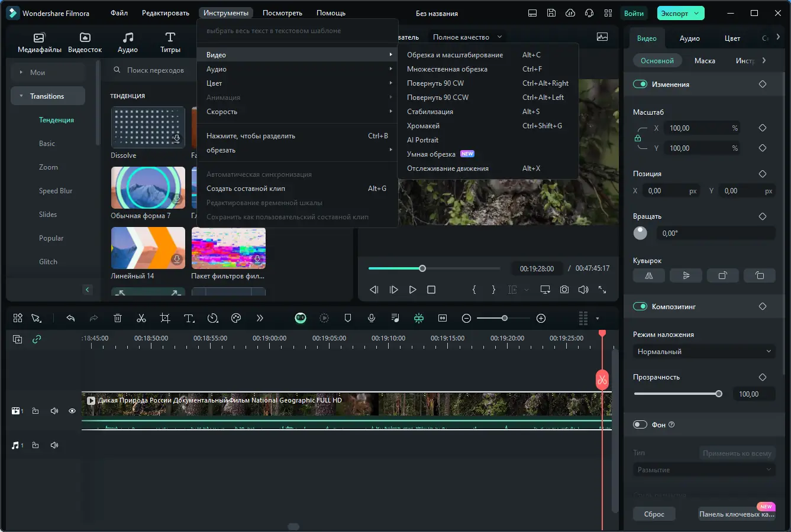Toggle the Изменения switch off

click(640, 85)
